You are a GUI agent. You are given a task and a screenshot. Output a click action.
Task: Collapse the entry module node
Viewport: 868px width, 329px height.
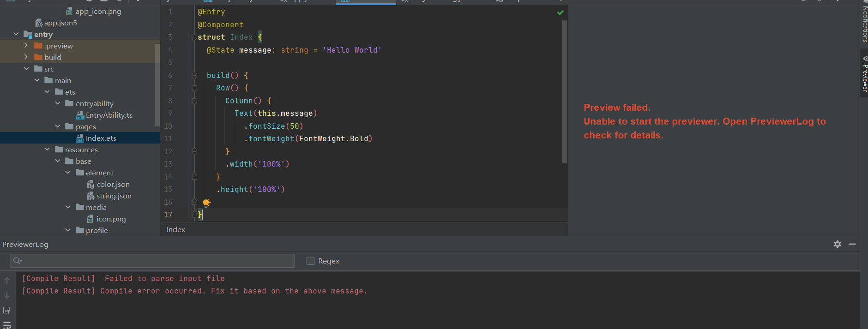point(16,34)
